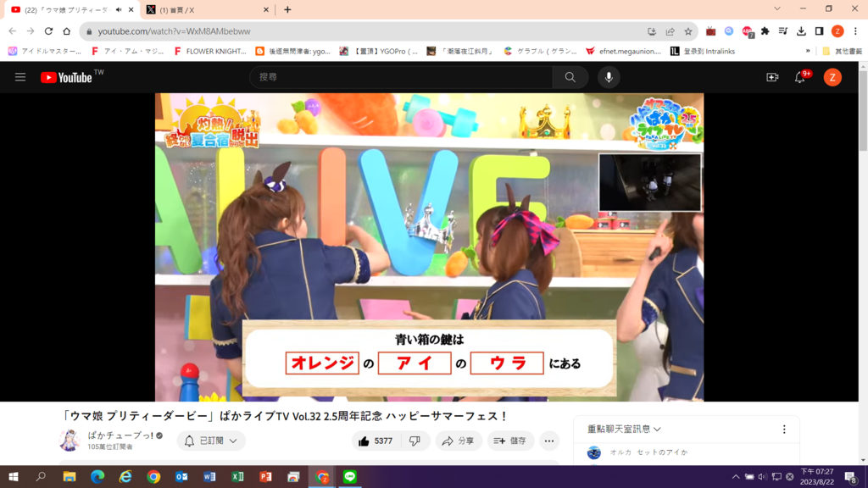Open the ぱかチューブっ! channel name link
Viewport: 868px width, 488px height.
tap(120, 435)
